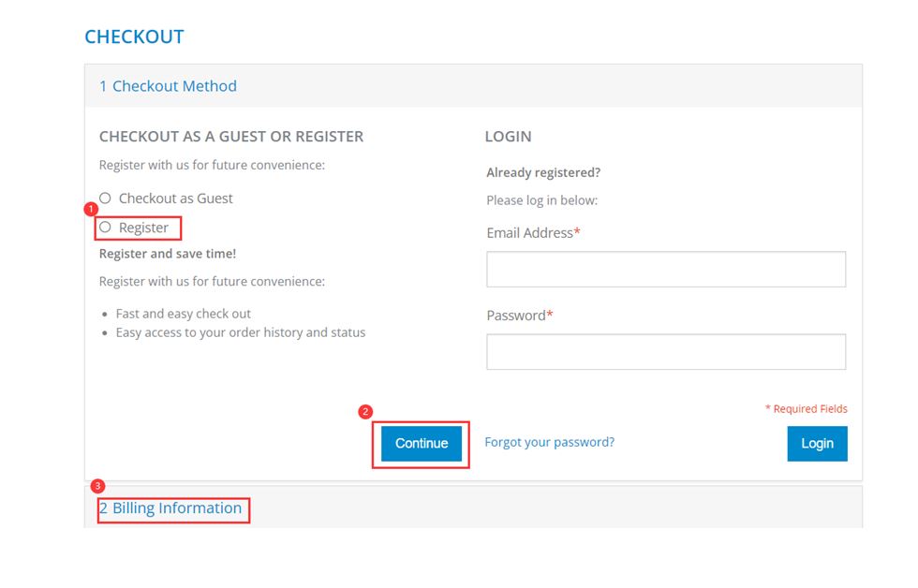Image resolution: width=918 pixels, height=588 pixels.
Task: Click the red number 2 badge
Action: (366, 411)
